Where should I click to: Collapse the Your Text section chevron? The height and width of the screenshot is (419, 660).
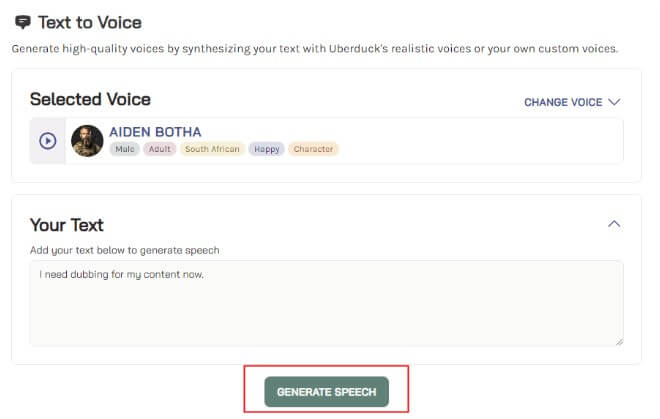(x=614, y=224)
